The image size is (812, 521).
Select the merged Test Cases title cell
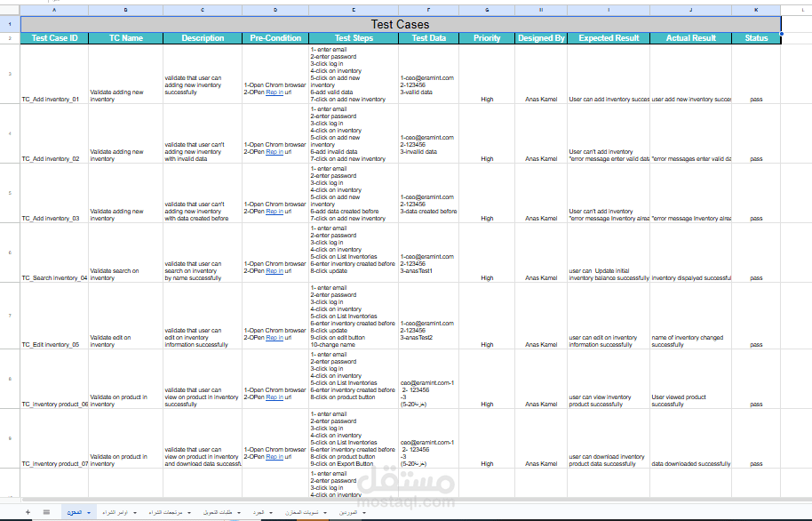[x=401, y=24]
